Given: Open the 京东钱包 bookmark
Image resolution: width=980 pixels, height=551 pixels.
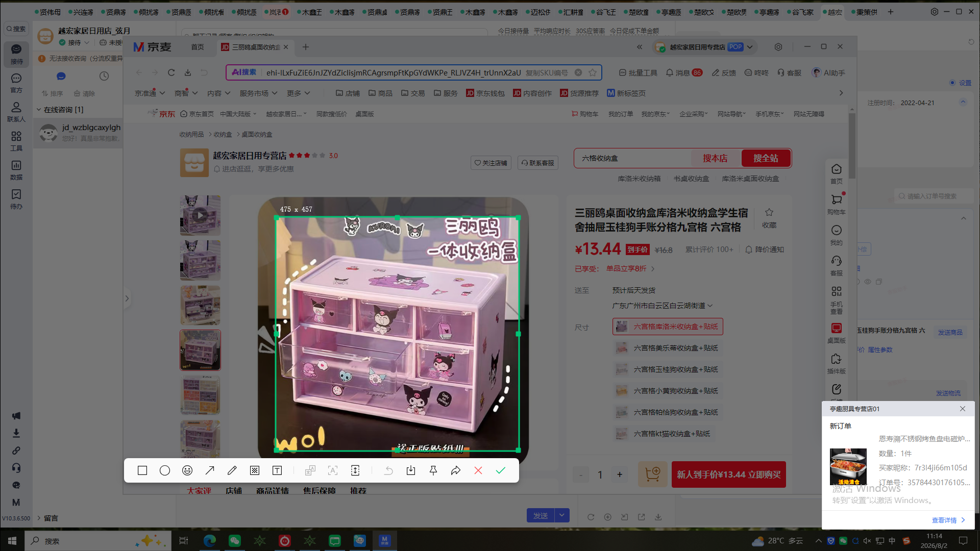Looking at the screenshot, I should [x=485, y=93].
